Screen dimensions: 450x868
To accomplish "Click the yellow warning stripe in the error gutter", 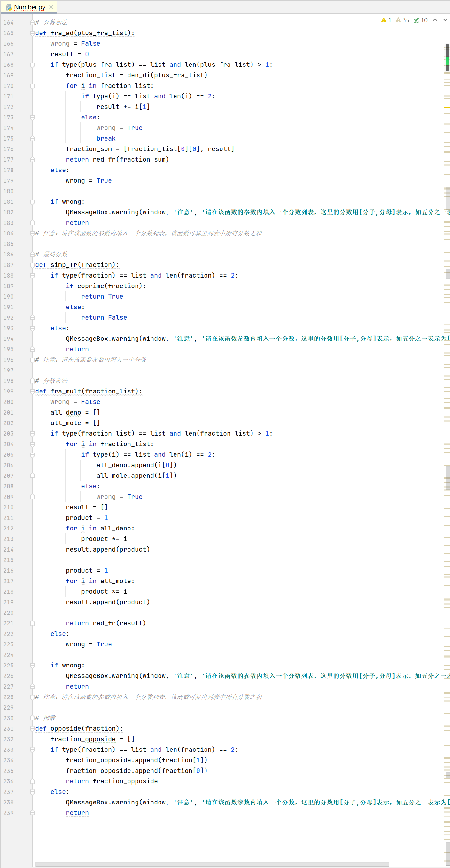I will point(447,107).
